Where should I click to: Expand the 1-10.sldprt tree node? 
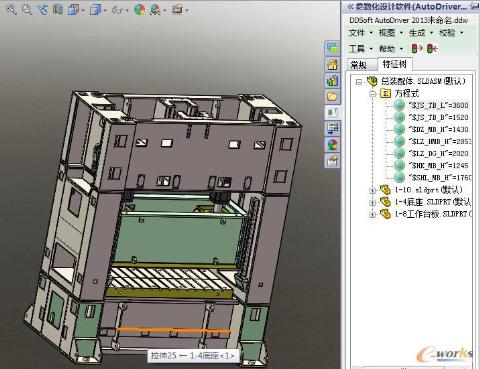pos(373,191)
